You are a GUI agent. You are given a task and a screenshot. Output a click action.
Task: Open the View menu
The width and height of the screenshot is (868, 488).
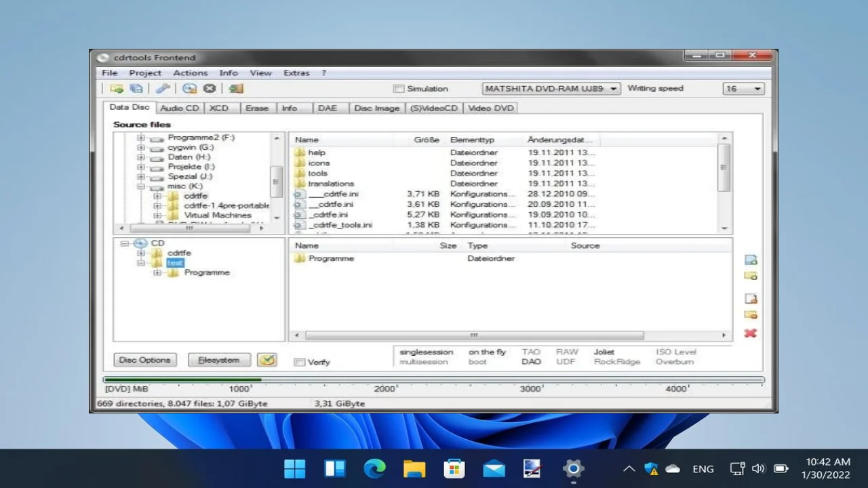(260, 73)
